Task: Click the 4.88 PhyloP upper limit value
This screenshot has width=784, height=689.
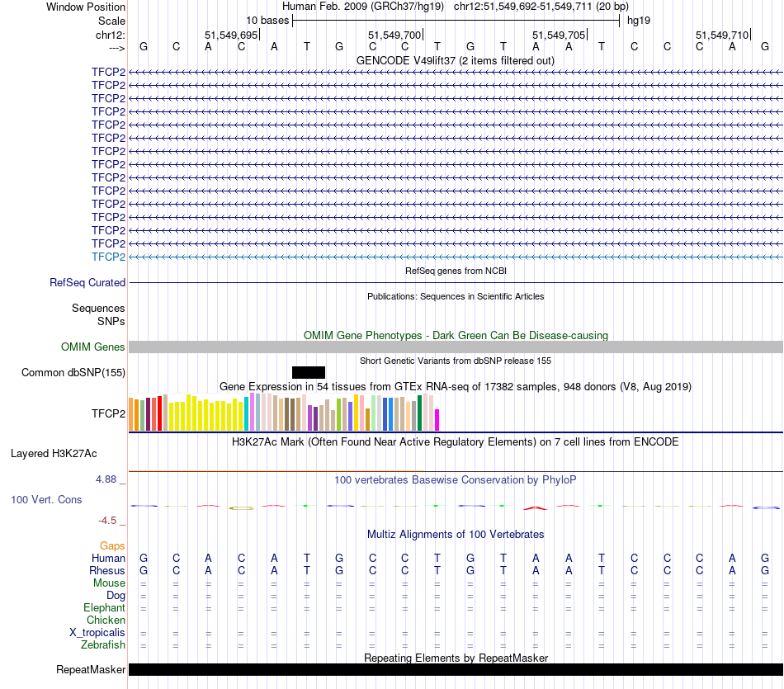Action: (106, 479)
